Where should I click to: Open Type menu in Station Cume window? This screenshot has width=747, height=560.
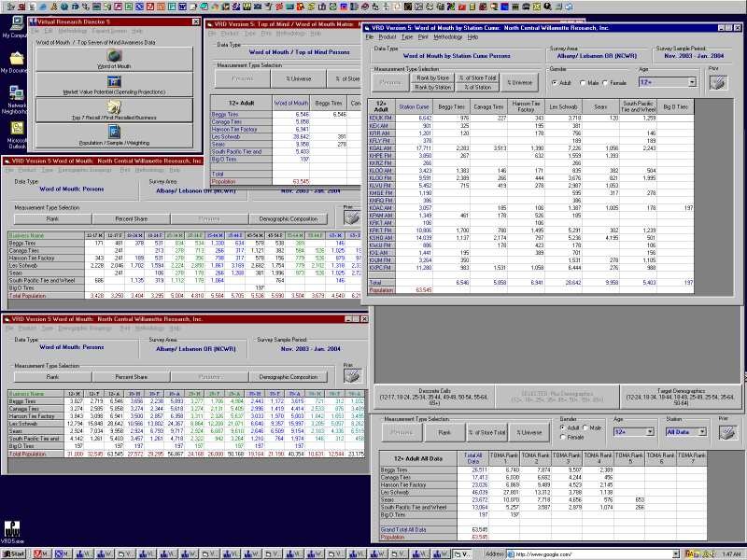coord(407,36)
